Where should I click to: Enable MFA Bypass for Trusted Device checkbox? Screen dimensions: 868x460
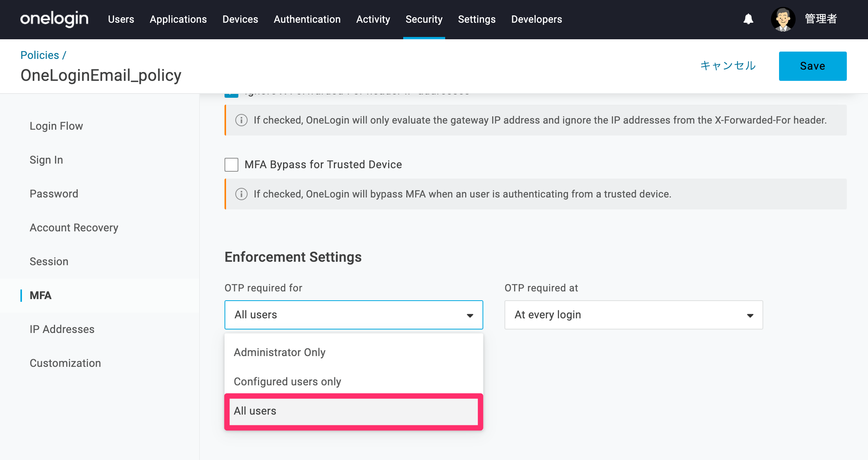coord(231,165)
